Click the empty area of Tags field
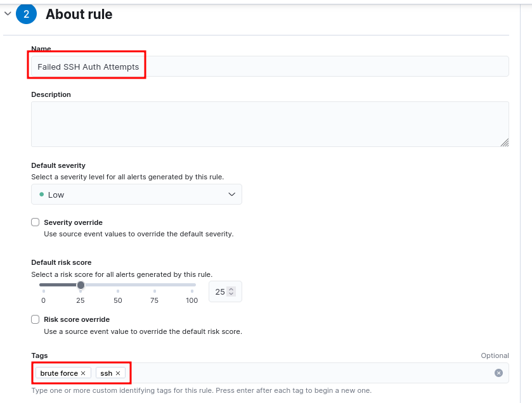 (x=304, y=373)
